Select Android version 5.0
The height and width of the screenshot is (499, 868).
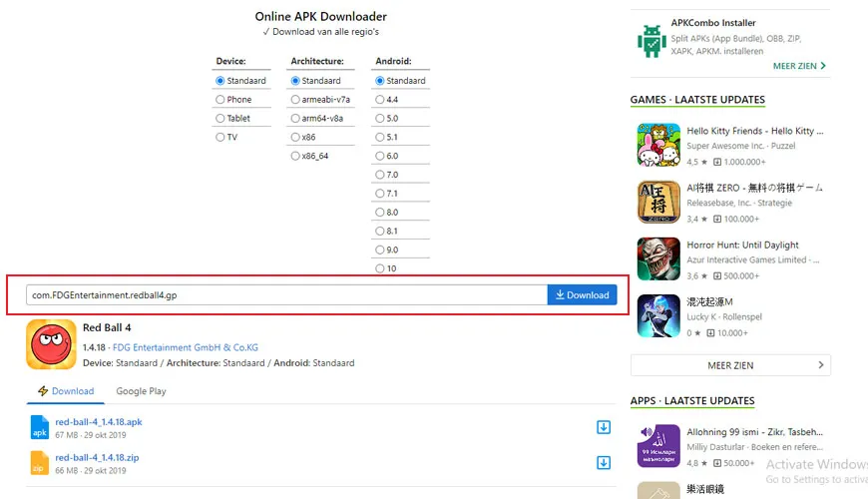click(380, 119)
